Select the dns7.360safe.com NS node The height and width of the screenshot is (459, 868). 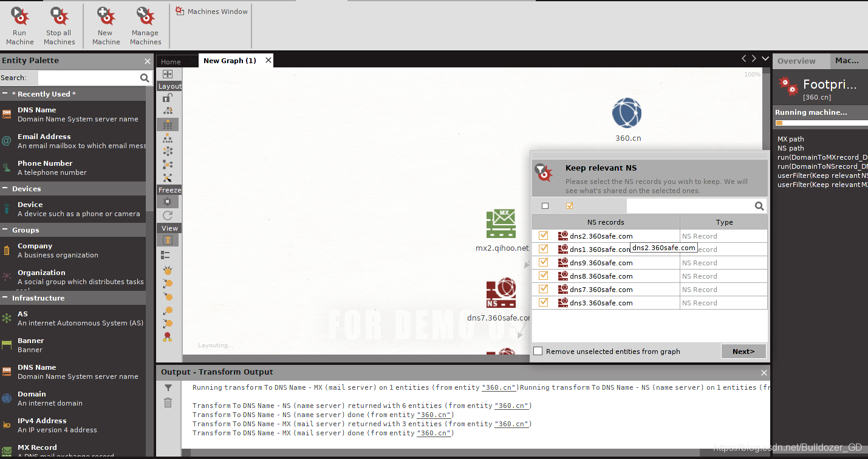(x=501, y=293)
